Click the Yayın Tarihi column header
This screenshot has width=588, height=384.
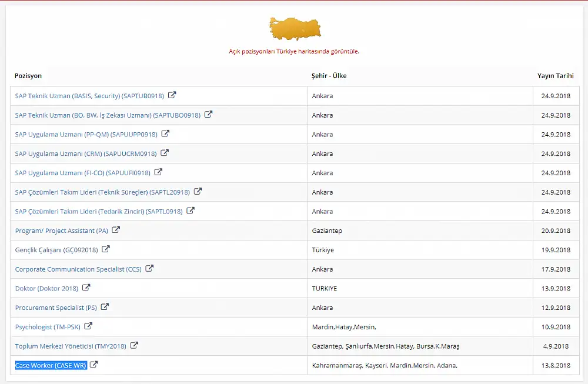click(x=556, y=76)
